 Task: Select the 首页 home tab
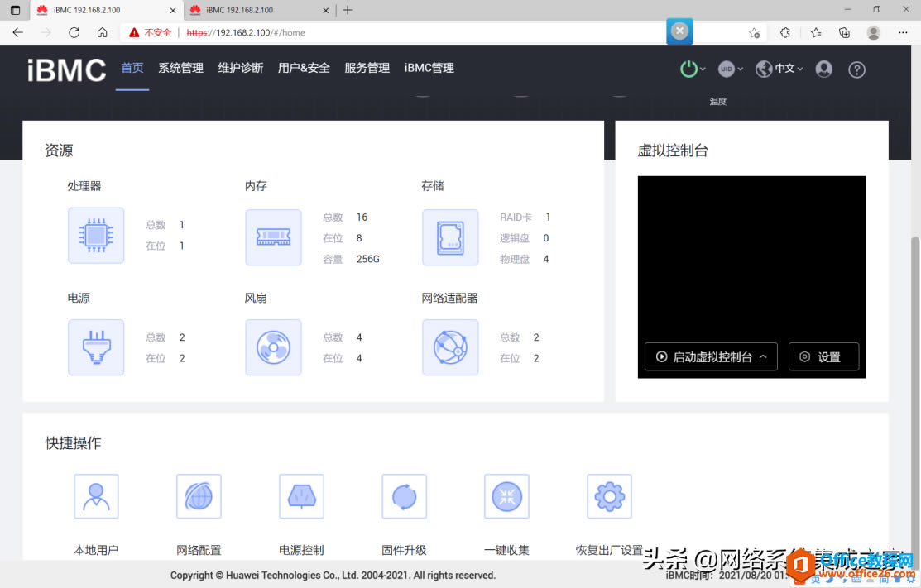tap(132, 68)
